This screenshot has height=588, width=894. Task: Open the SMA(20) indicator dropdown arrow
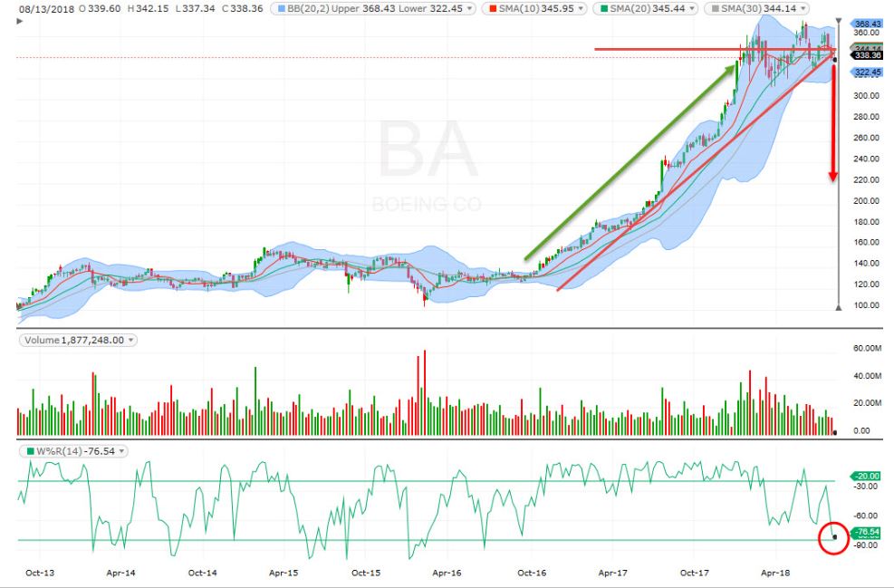tap(692, 8)
